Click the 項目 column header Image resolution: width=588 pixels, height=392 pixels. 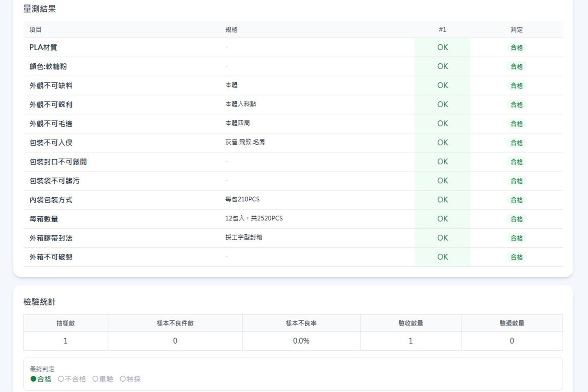pyautogui.click(x=36, y=30)
